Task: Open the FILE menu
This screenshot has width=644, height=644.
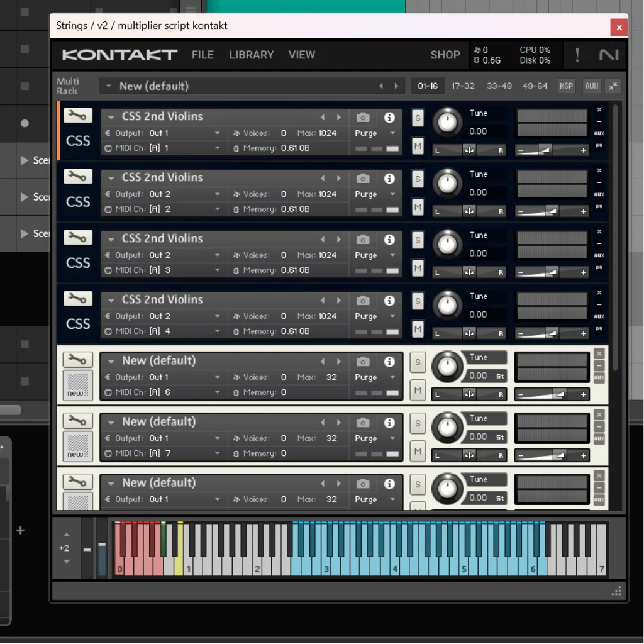Action: point(203,55)
